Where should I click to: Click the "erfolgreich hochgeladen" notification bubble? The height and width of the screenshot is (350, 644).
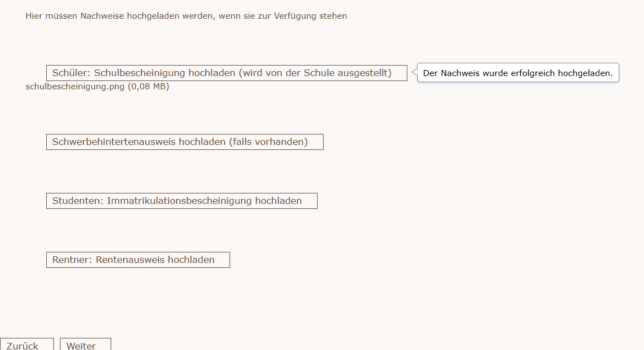coord(517,73)
